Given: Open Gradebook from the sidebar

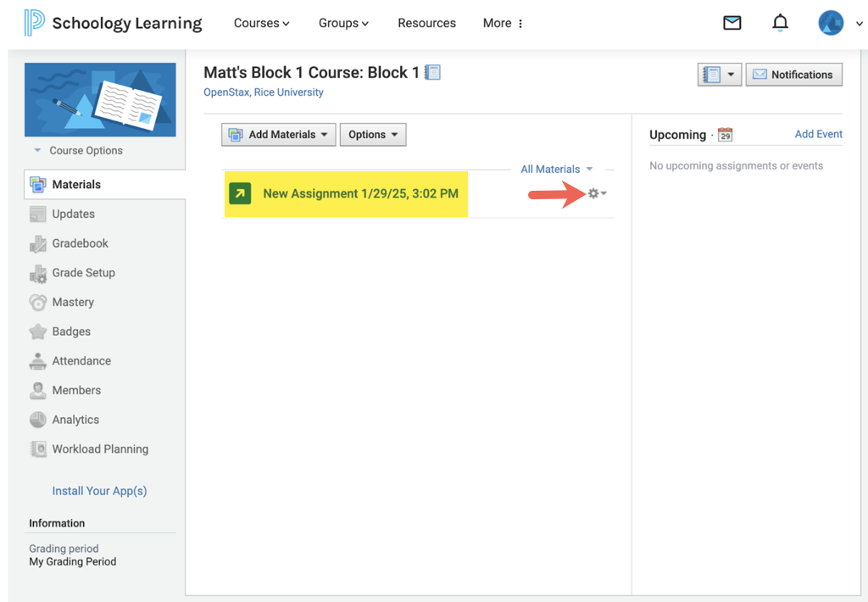Looking at the screenshot, I should click(x=81, y=243).
